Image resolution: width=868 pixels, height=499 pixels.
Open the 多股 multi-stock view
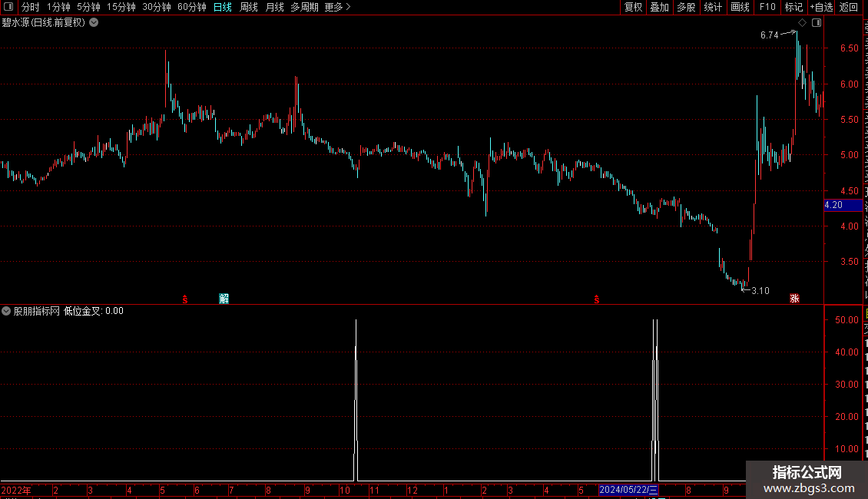[687, 7]
